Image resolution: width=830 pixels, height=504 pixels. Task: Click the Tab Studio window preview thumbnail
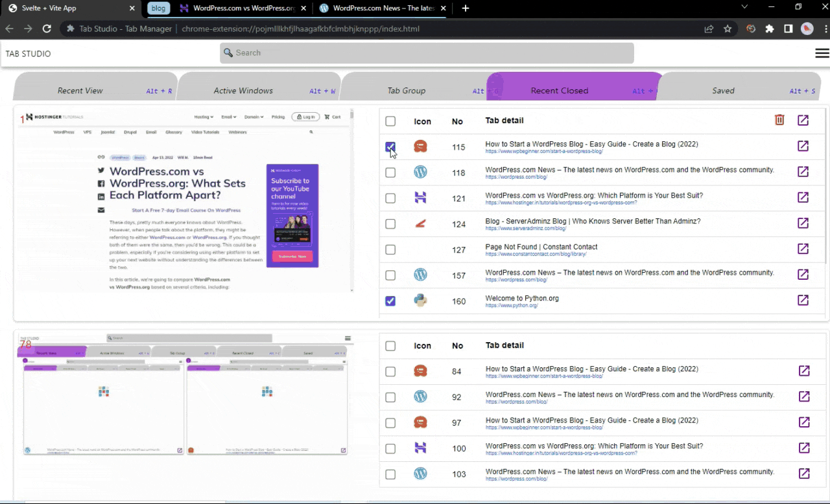tap(186, 394)
